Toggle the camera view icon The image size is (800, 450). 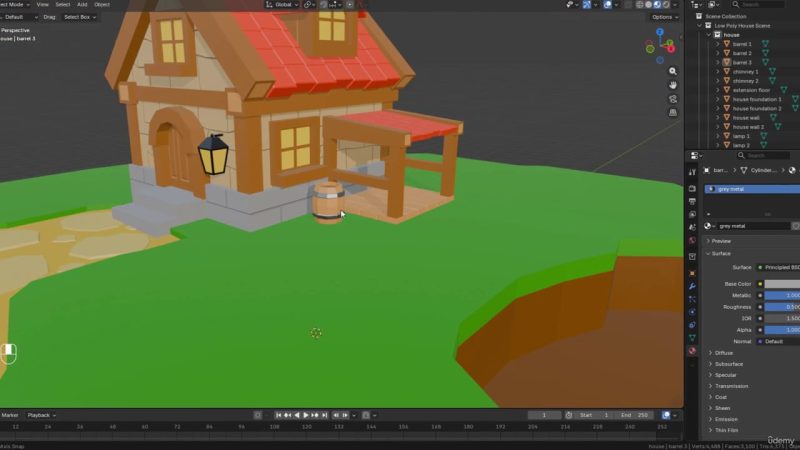click(674, 101)
